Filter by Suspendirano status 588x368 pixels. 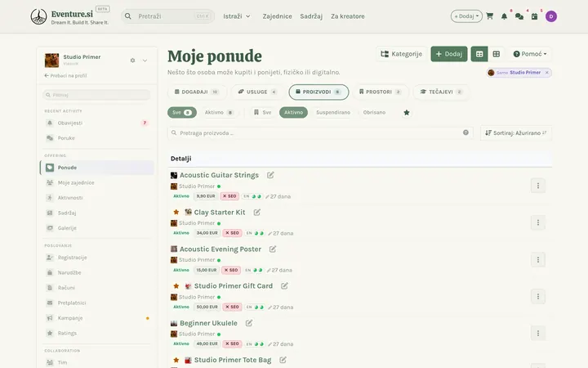[x=333, y=112]
